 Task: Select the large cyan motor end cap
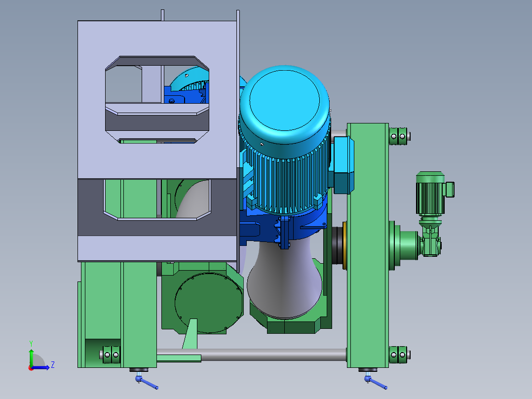(285, 100)
